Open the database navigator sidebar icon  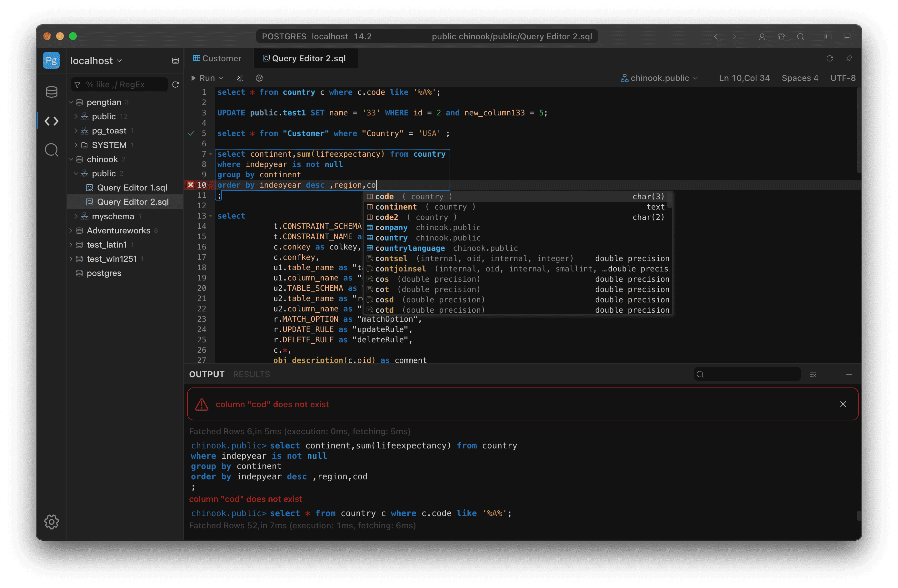point(51,91)
